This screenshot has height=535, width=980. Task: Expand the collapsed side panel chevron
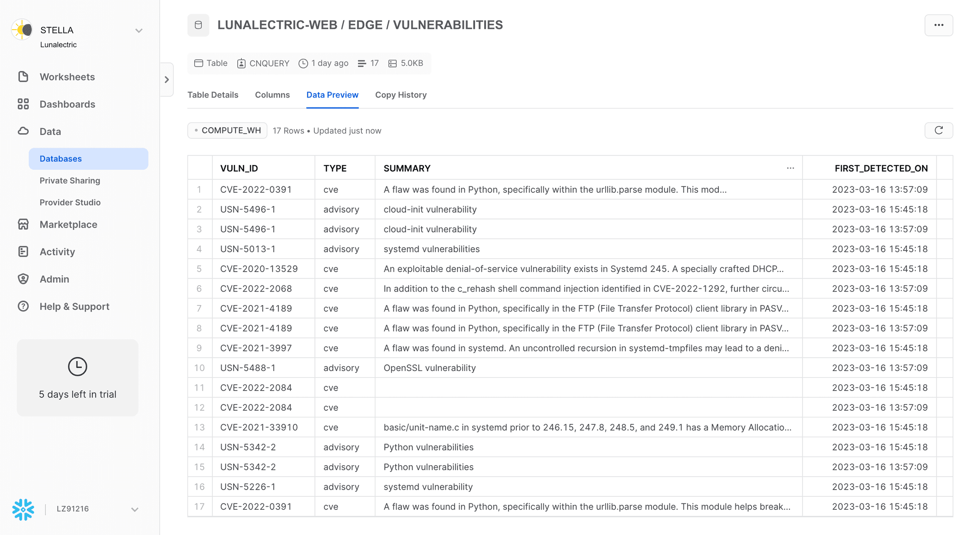pyautogui.click(x=167, y=79)
